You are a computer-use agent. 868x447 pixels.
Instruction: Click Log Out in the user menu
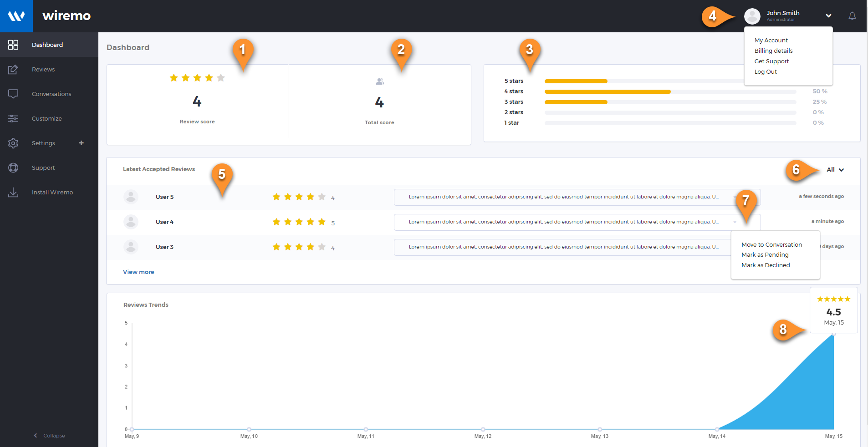click(x=766, y=71)
